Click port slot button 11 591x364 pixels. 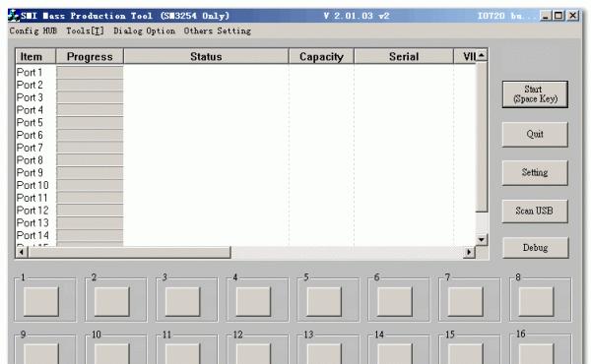182,354
